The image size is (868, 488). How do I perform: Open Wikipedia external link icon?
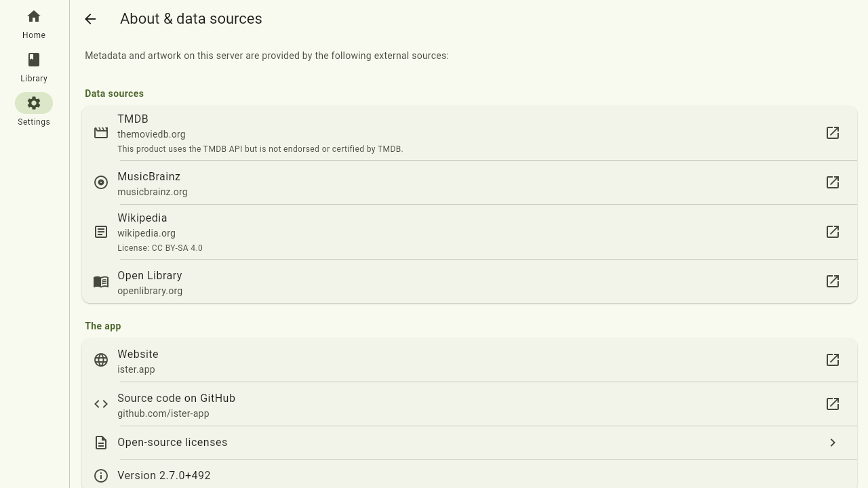(x=833, y=232)
